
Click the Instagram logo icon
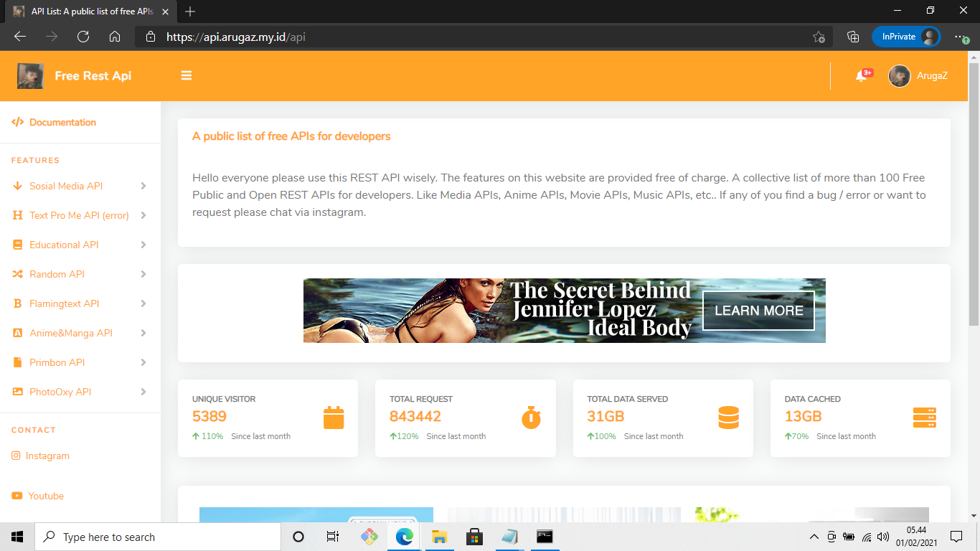coord(16,456)
